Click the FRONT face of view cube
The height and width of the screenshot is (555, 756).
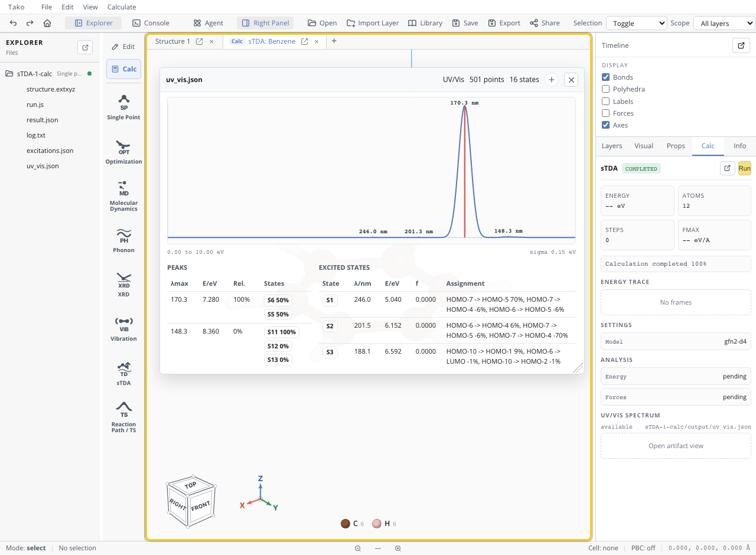201,506
